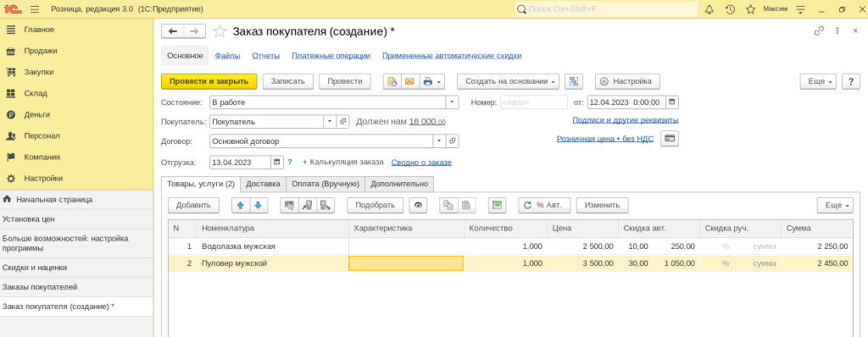Image resolution: width=868 pixels, height=337 pixels.
Task: Open Сводно о заказе link
Action: (421, 162)
